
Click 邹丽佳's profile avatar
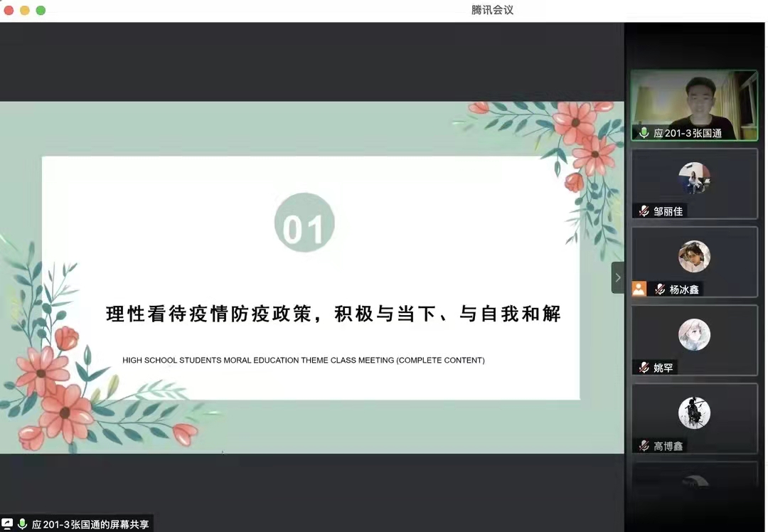tap(694, 179)
